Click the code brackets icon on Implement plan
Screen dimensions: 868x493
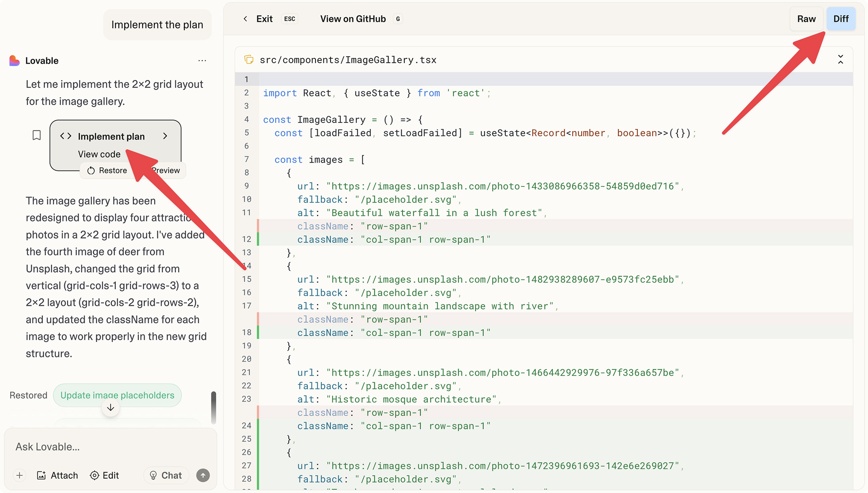[x=66, y=136]
